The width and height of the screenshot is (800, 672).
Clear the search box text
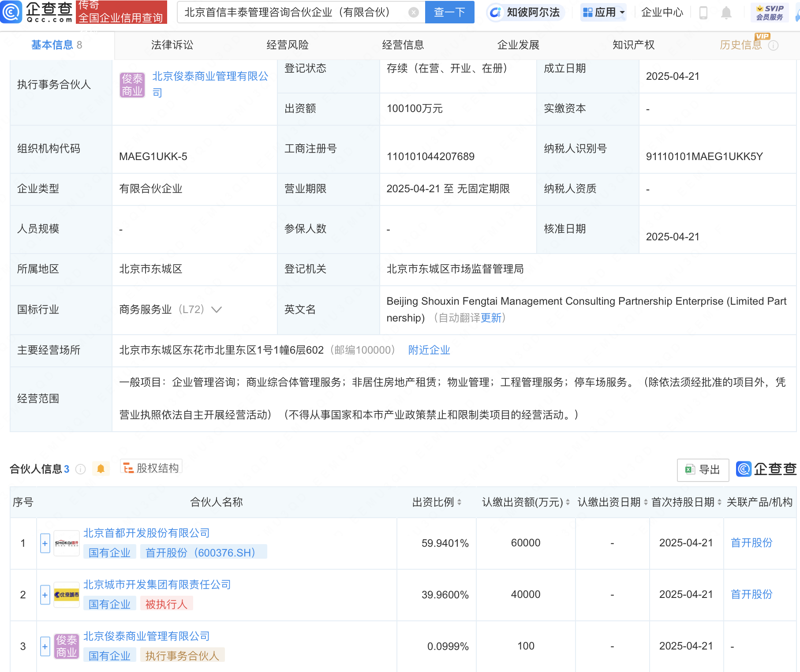[413, 12]
